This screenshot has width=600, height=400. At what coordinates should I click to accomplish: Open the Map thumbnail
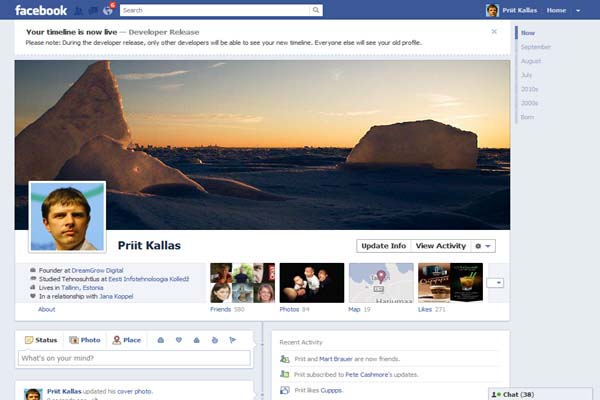pyautogui.click(x=380, y=283)
